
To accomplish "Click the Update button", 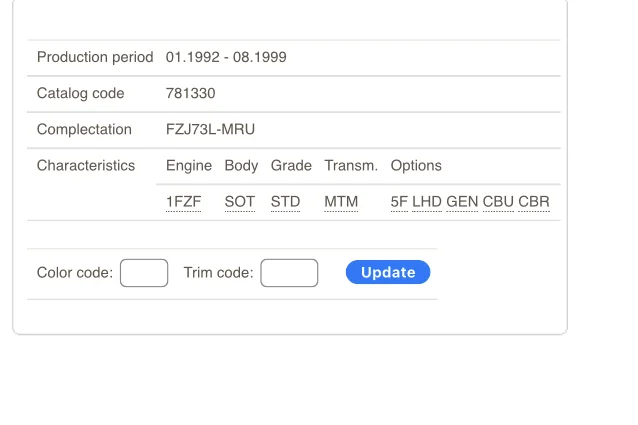I will tap(388, 272).
